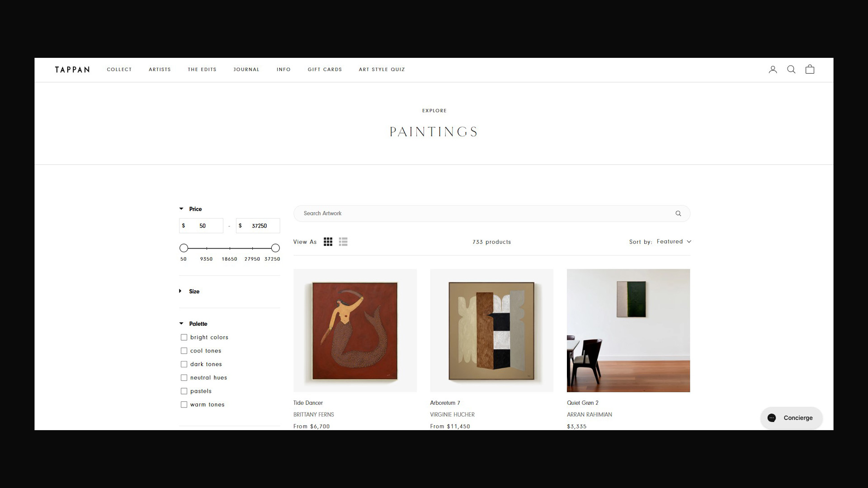868x488 pixels.
Task: Open the Tide Dancer artwork link
Action: tap(308, 403)
